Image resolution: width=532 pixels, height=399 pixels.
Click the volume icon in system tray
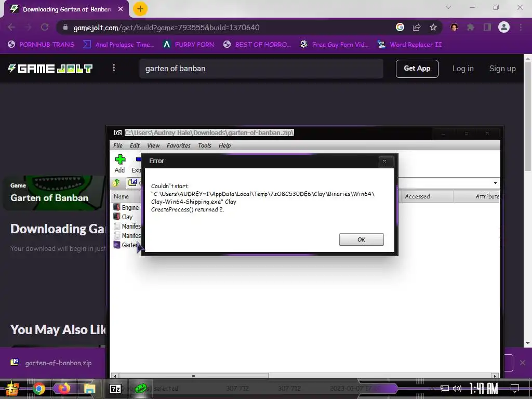457,389
